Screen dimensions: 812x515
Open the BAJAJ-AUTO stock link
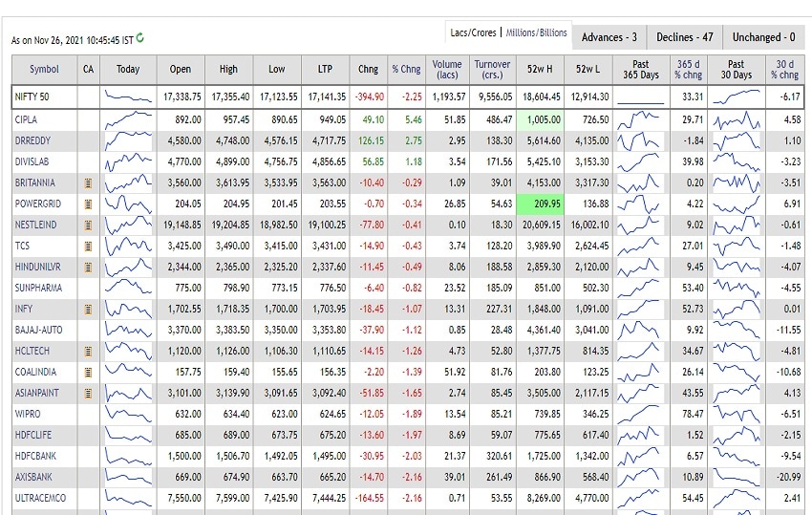[38, 330]
